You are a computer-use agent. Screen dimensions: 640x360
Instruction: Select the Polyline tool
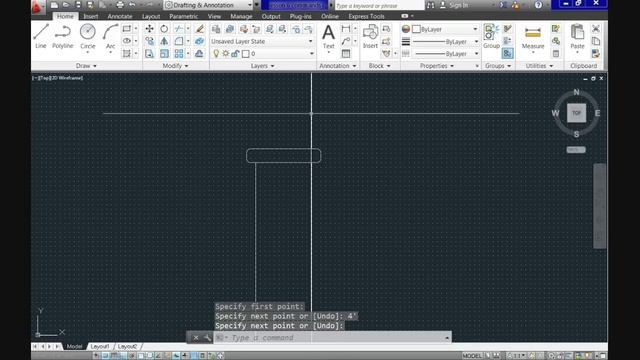point(62,37)
